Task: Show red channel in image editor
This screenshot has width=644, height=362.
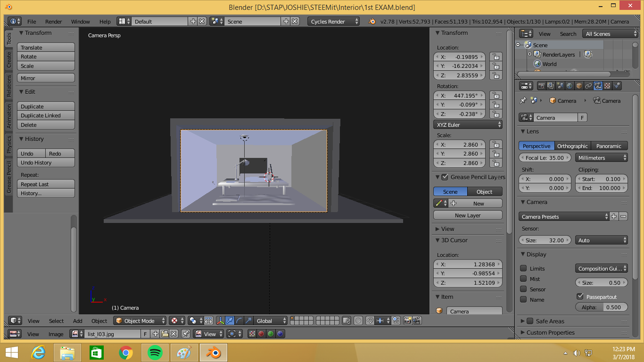Action: point(261,334)
